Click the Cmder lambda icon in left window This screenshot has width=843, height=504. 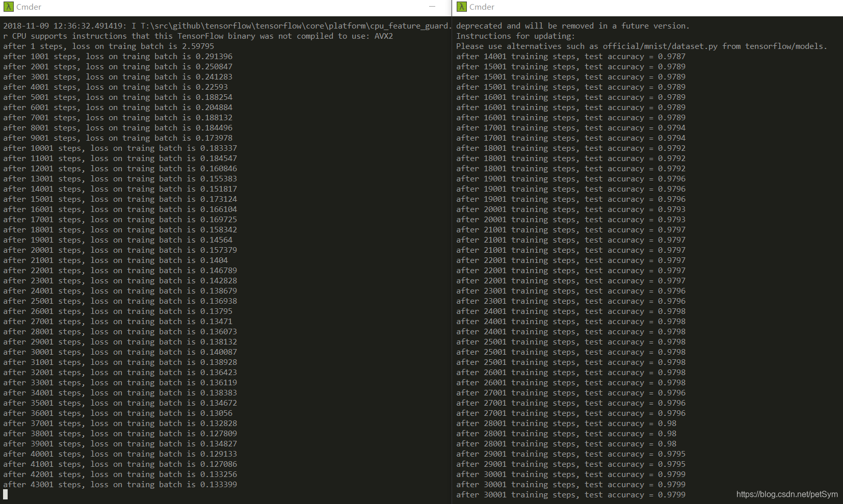(x=8, y=7)
